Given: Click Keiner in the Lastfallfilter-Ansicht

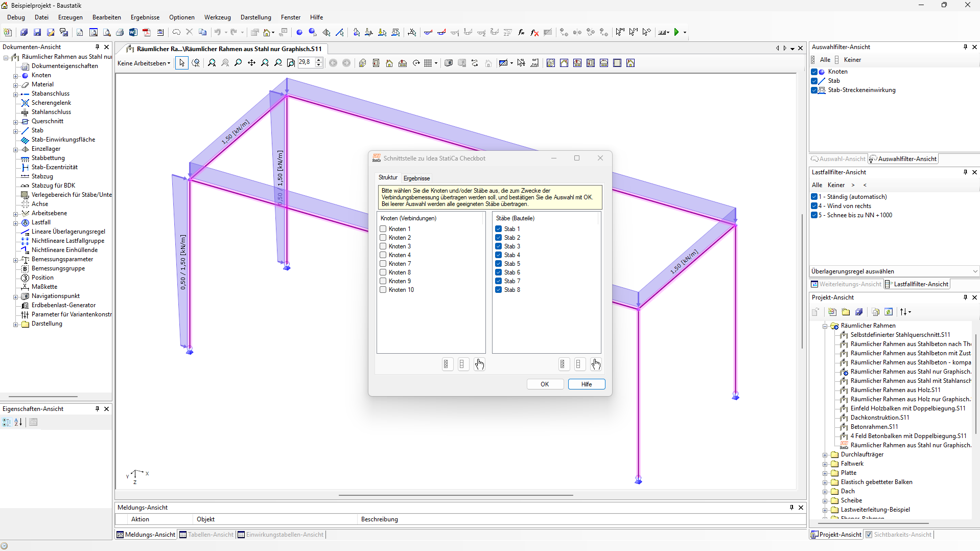Looking at the screenshot, I should 836,185.
